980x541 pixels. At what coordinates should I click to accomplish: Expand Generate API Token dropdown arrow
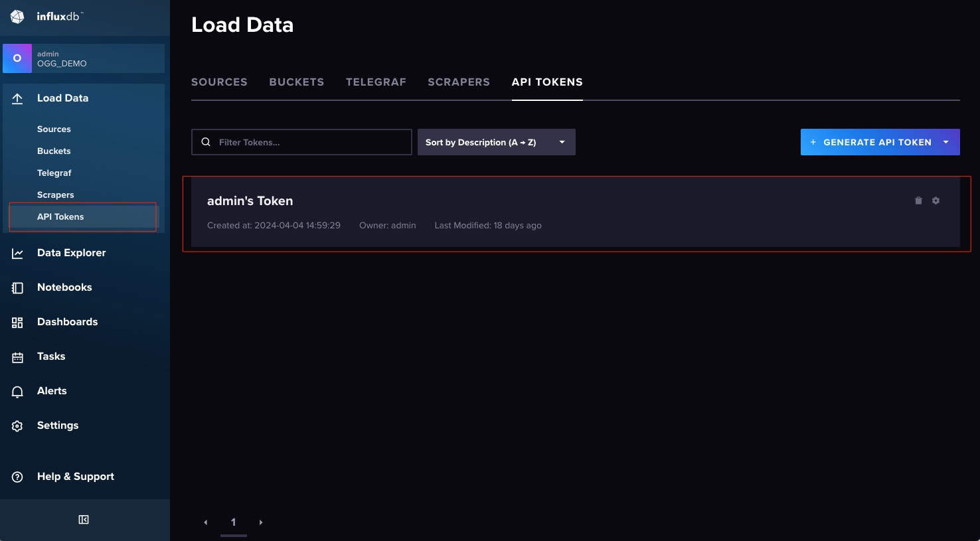coord(945,142)
